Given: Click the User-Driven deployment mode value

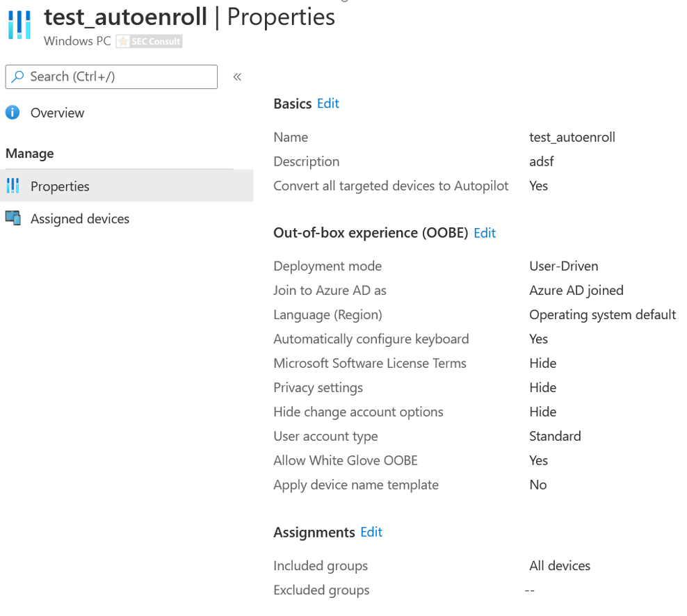Looking at the screenshot, I should [562, 266].
